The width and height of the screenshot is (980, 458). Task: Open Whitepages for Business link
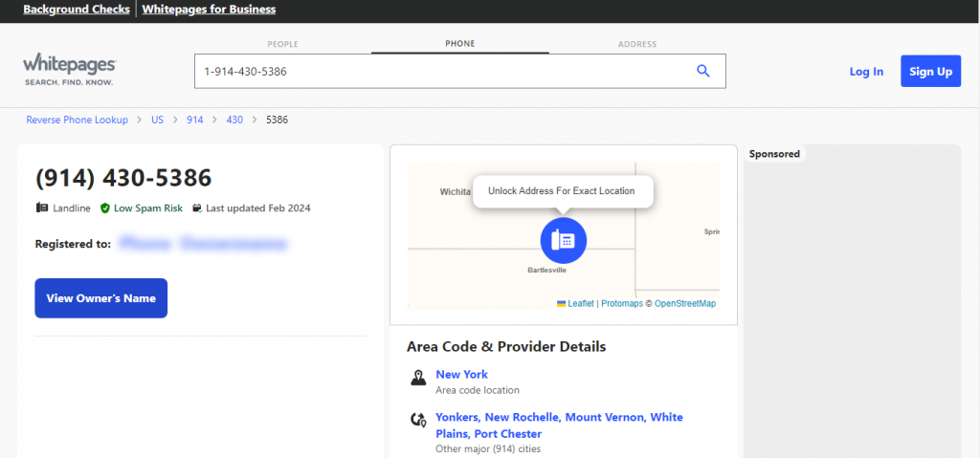209,10
